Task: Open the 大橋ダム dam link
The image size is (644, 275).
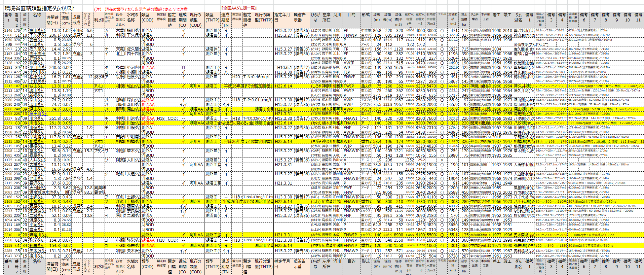Action: [36, 164]
